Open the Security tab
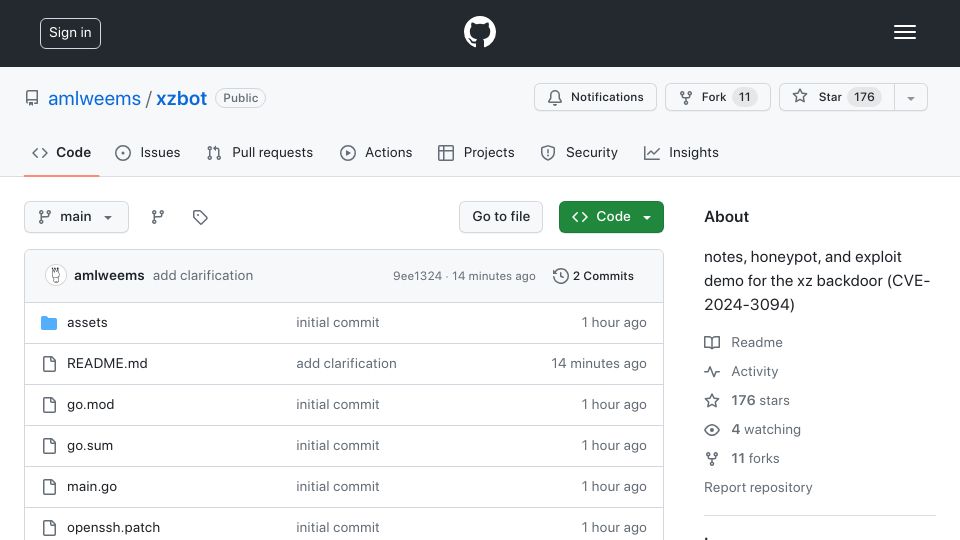The image size is (960, 540). point(579,152)
